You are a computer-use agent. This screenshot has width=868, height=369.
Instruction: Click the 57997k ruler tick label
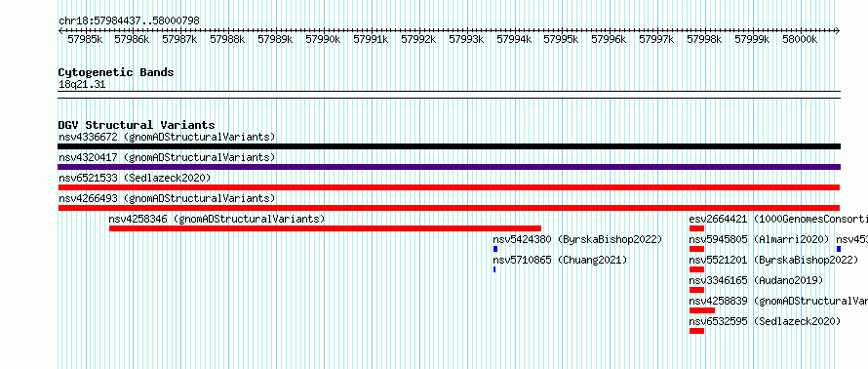pyautogui.click(x=656, y=39)
